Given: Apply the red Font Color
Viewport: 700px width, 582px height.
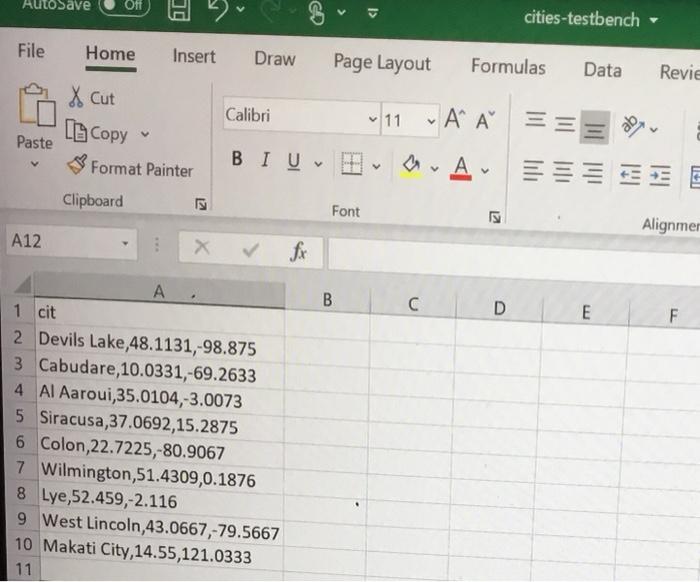Looking at the screenshot, I should click(x=461, y=169).
